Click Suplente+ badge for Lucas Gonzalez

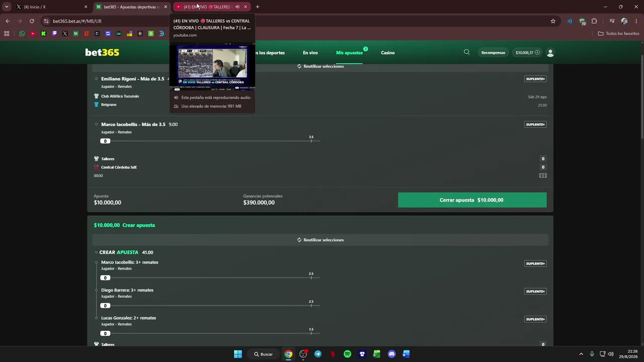[535, 319]
